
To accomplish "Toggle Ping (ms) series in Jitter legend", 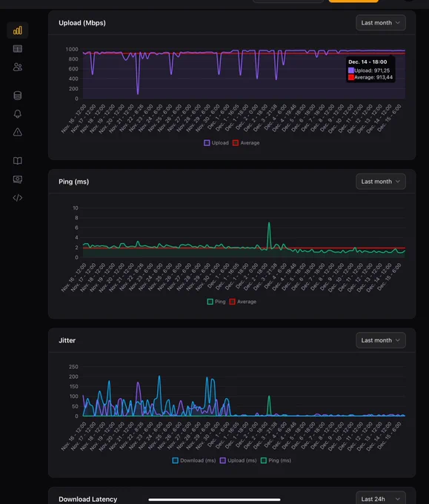I will [276, 460].
